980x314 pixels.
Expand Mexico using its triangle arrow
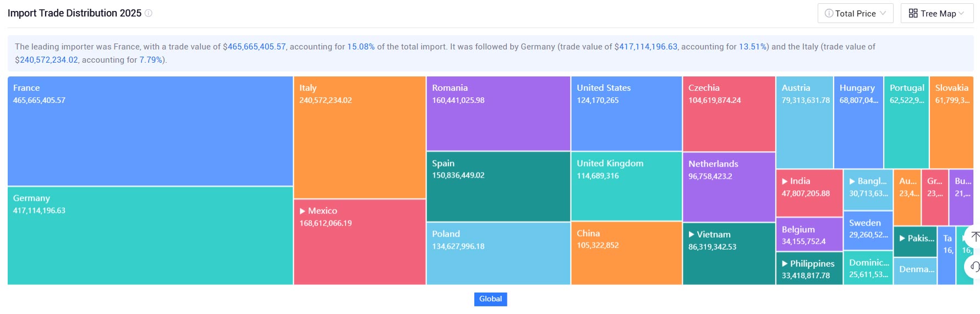coord(302,211)
